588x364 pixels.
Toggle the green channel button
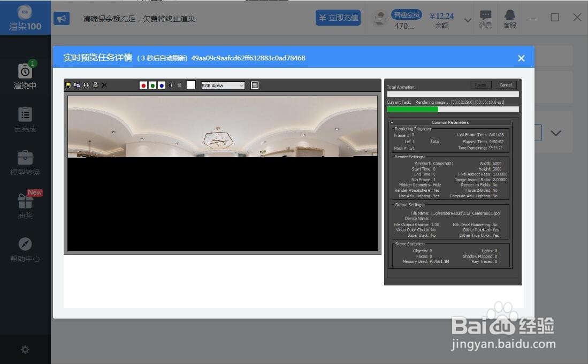(152, 86)
